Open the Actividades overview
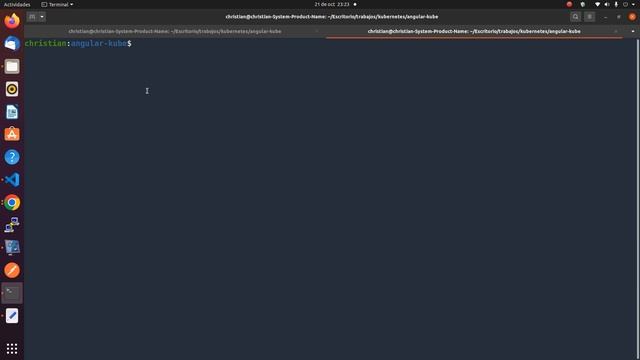 [x=17, y=4]
